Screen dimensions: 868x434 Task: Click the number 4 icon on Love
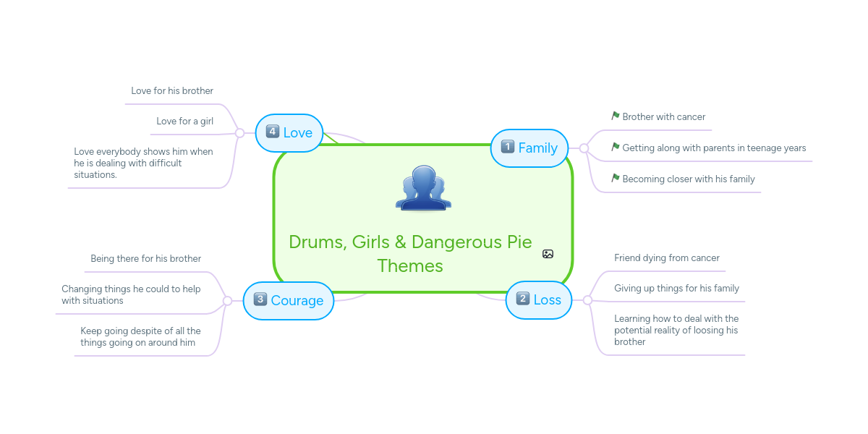[273, 132]
